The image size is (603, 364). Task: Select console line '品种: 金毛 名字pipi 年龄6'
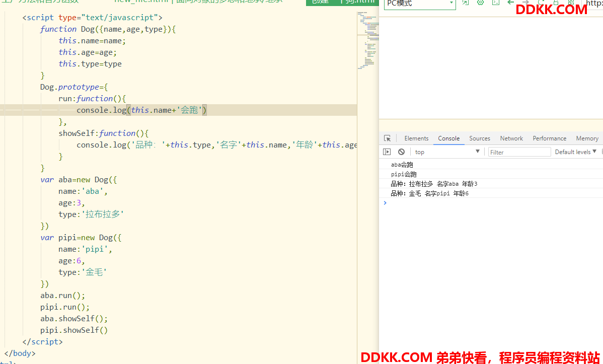coord(429,193)
